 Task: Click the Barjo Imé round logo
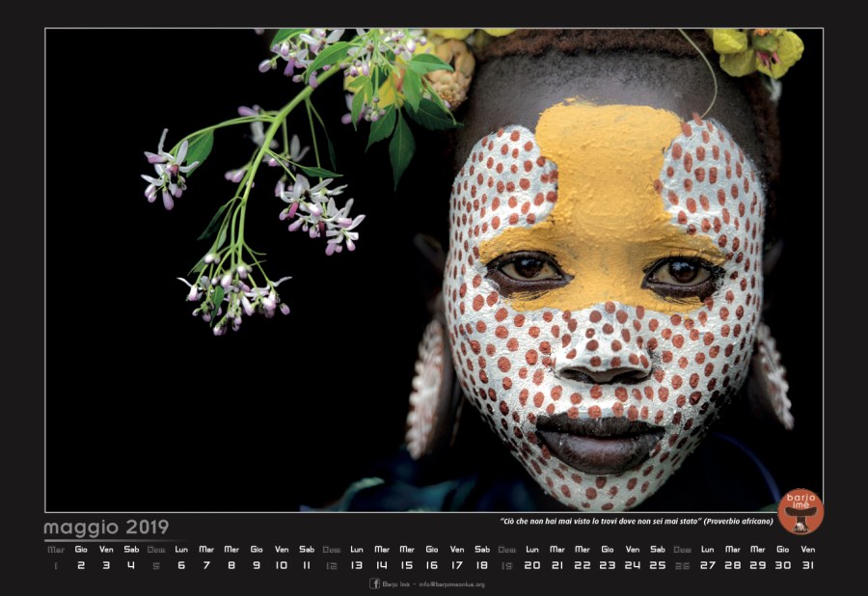[800, 511]
